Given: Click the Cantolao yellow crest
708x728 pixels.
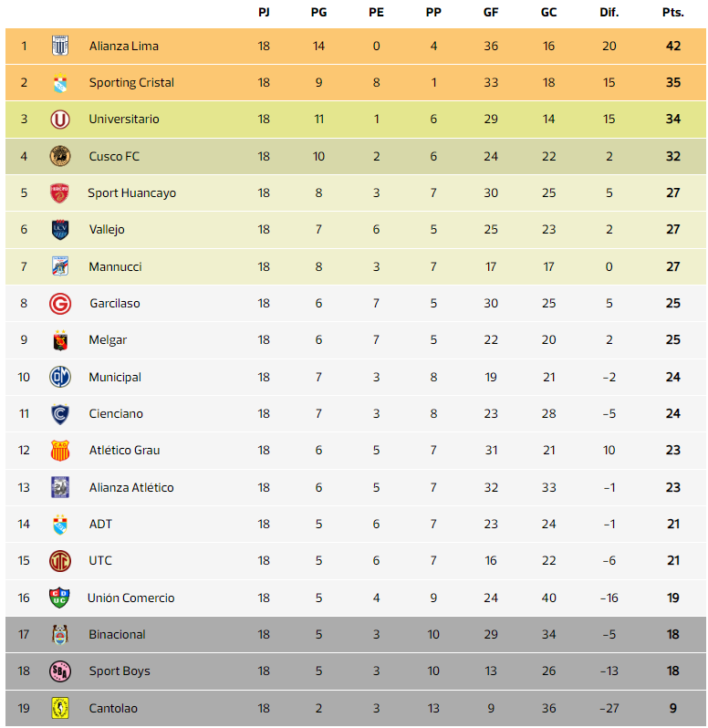Looking at the screenshot, I should click(x=60, y=709).
